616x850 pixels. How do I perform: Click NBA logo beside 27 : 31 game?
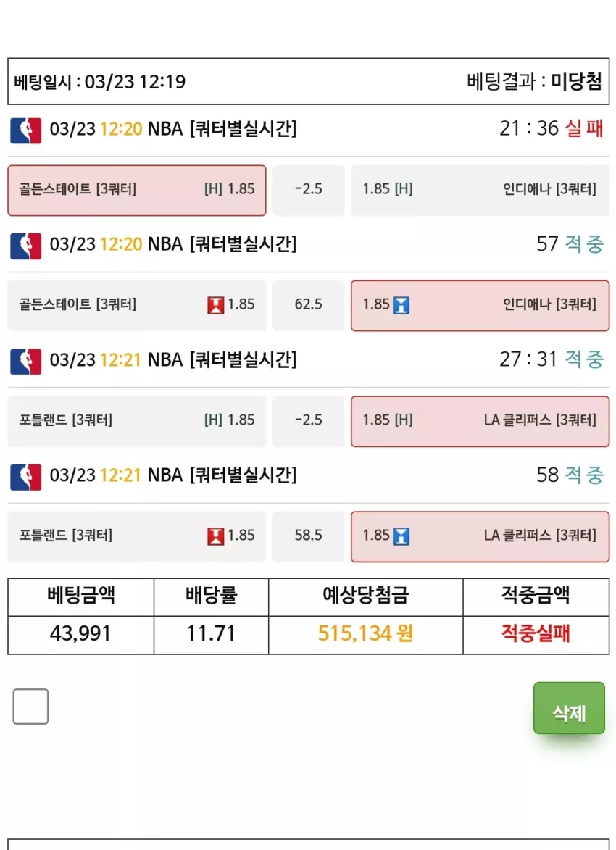tap(26, 362)
